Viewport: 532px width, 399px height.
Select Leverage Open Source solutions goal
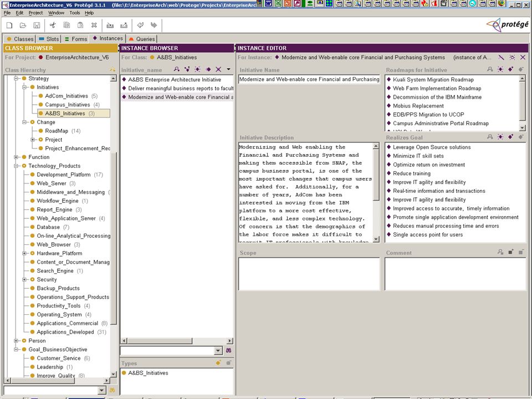pyautogui.click(x=432, y=147)
